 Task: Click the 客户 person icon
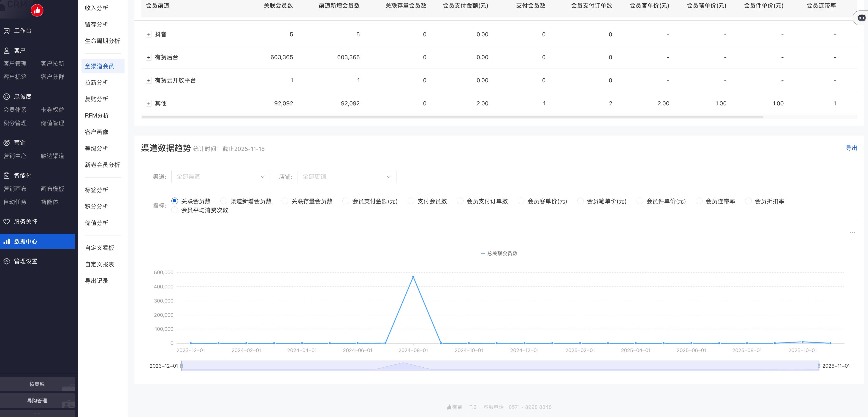click(7, 51)
